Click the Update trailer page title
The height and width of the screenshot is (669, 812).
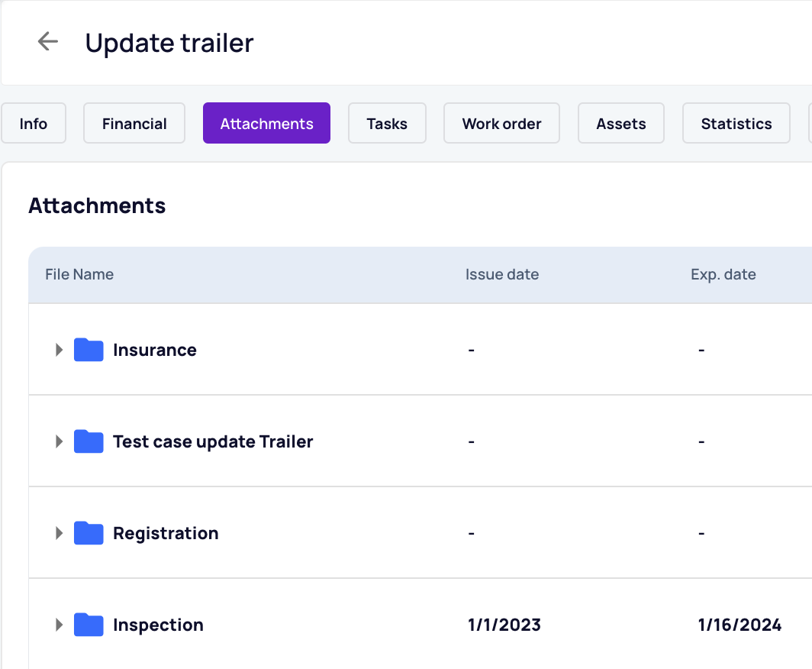click(x=169, y=43)
